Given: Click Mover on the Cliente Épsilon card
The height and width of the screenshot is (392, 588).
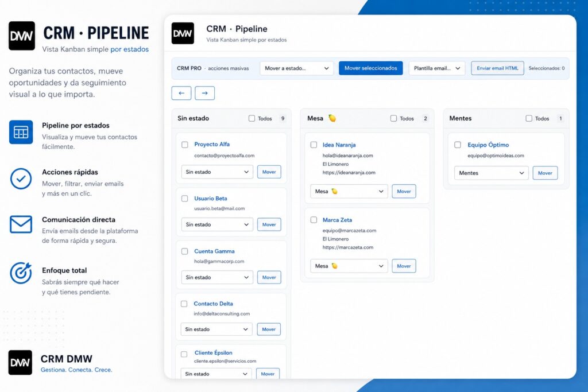Looking at the screenshot, I should coord(268,374).
